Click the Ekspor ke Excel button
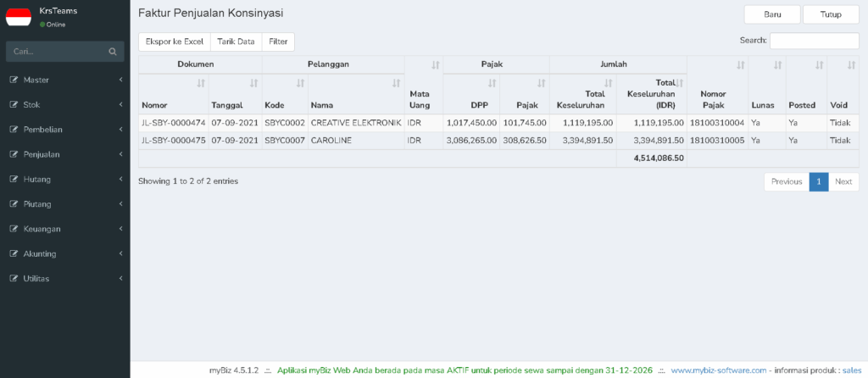868x378 pixels. 175,42
